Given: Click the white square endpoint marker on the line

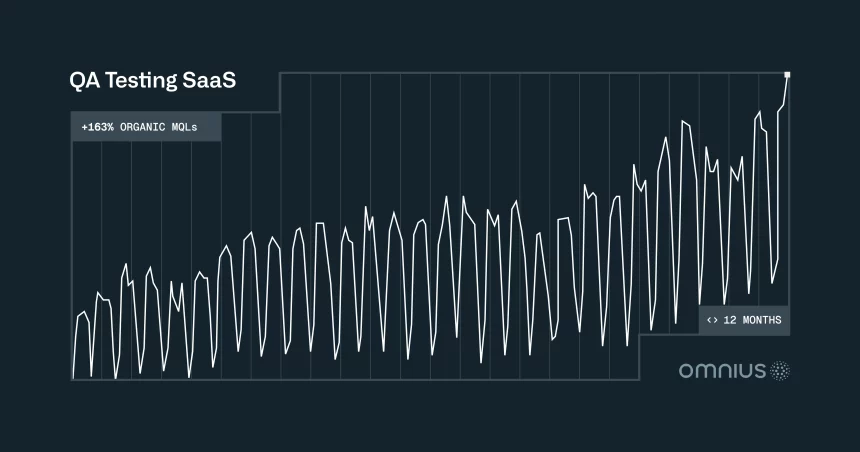Looking at the screenshot, I should [x=788, y=74].
